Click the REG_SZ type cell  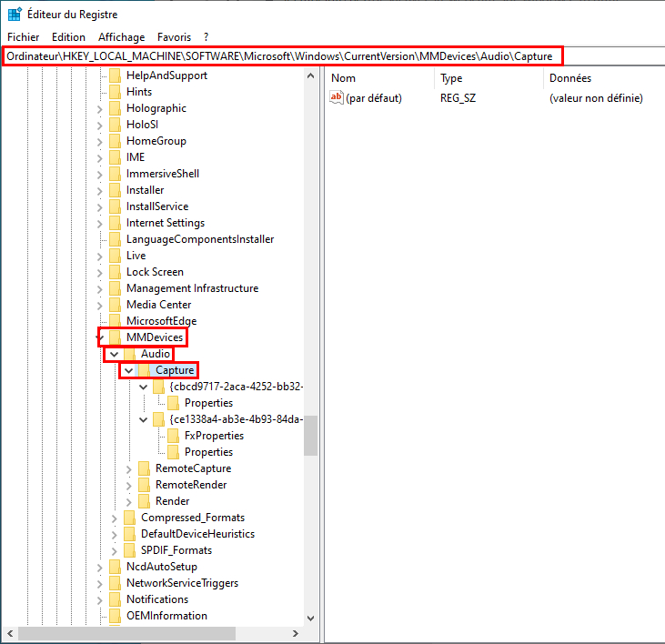[458, 98]
